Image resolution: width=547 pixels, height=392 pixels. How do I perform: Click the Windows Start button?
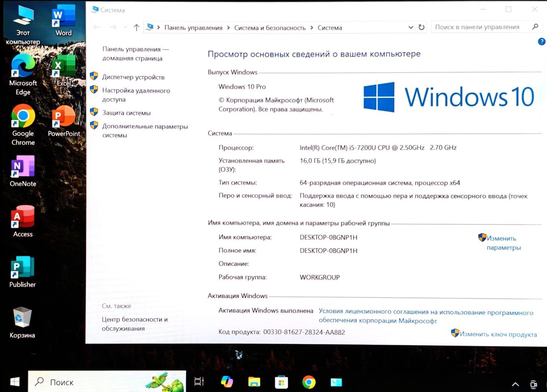point(15,382)
